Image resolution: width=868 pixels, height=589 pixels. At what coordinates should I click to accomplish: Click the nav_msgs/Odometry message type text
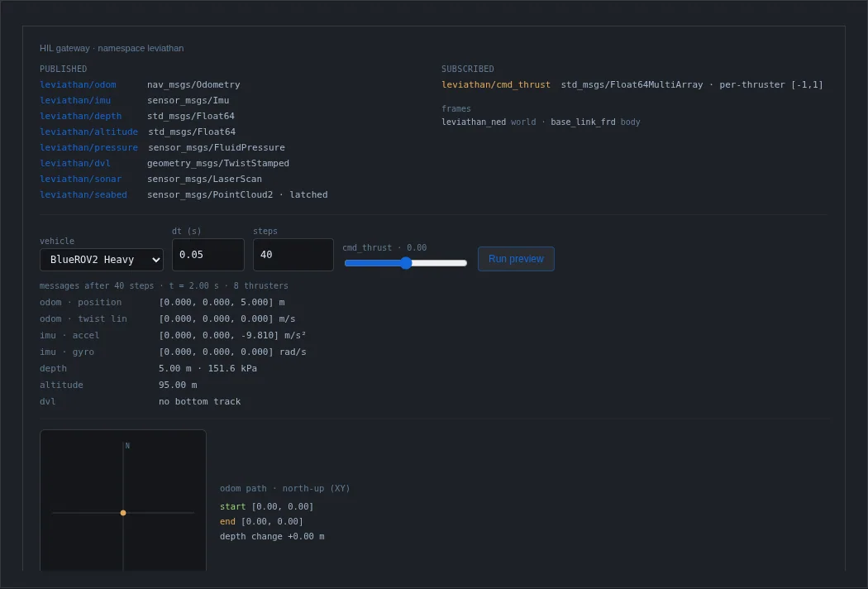tap(193, 84)
